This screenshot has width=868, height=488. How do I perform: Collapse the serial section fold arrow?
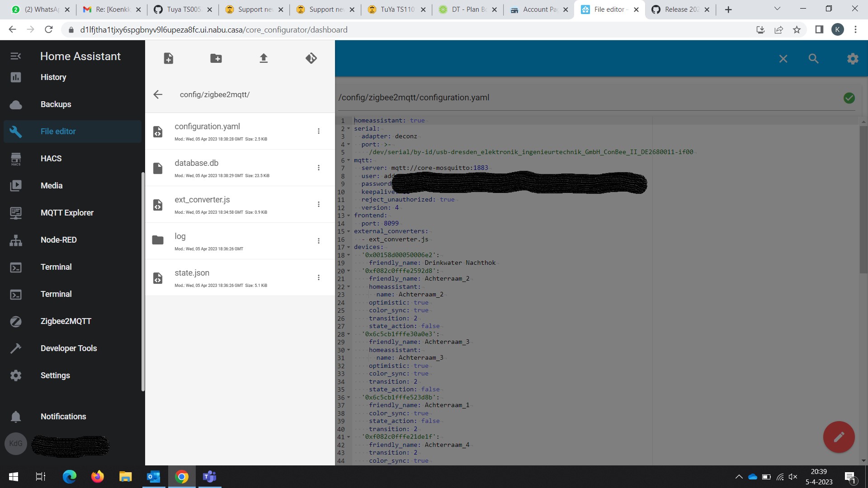[349, 128]
